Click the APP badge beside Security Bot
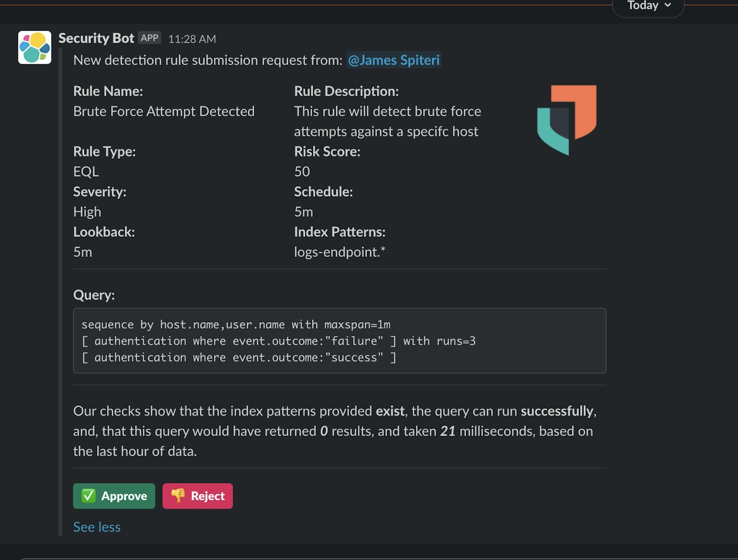738x560 pixels. point(150,38)
